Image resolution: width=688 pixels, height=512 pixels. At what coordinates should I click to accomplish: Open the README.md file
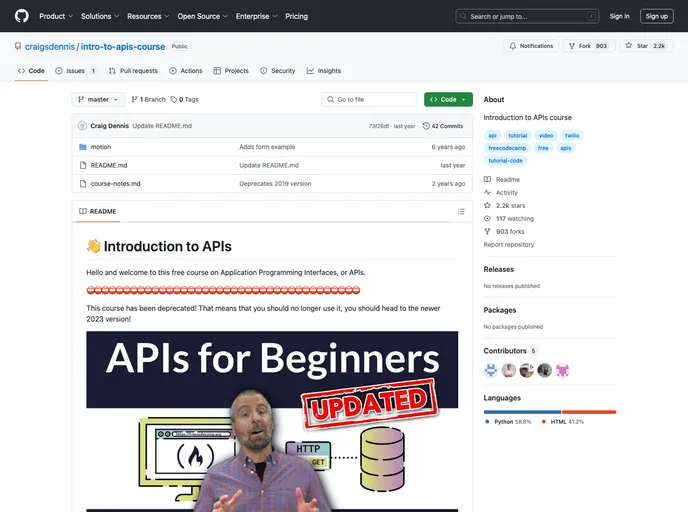click(109, 165)
